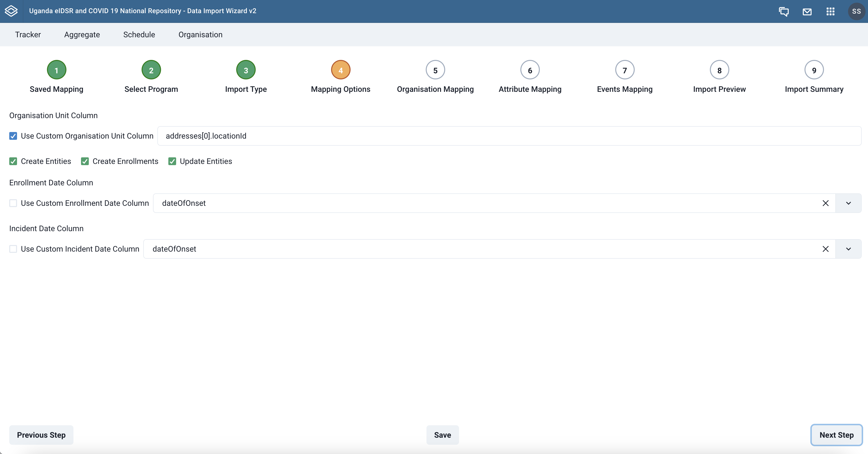Click the Import Summary step icon

click(x=814, y=70)
